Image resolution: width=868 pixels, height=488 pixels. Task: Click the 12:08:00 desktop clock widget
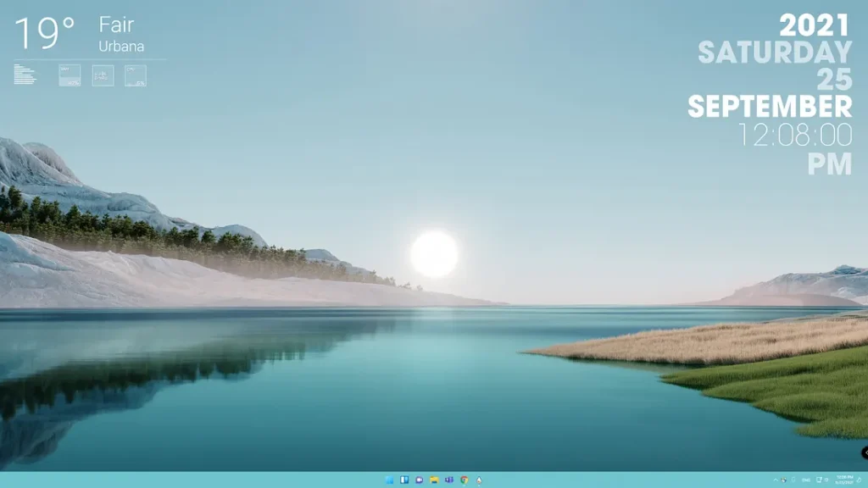click(x=793, y=135)
